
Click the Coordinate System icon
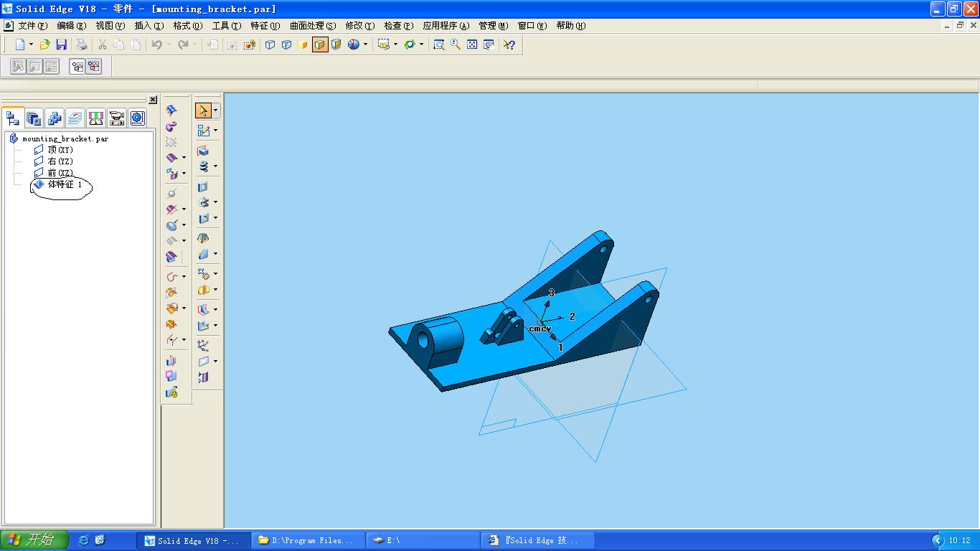(203, 346)
